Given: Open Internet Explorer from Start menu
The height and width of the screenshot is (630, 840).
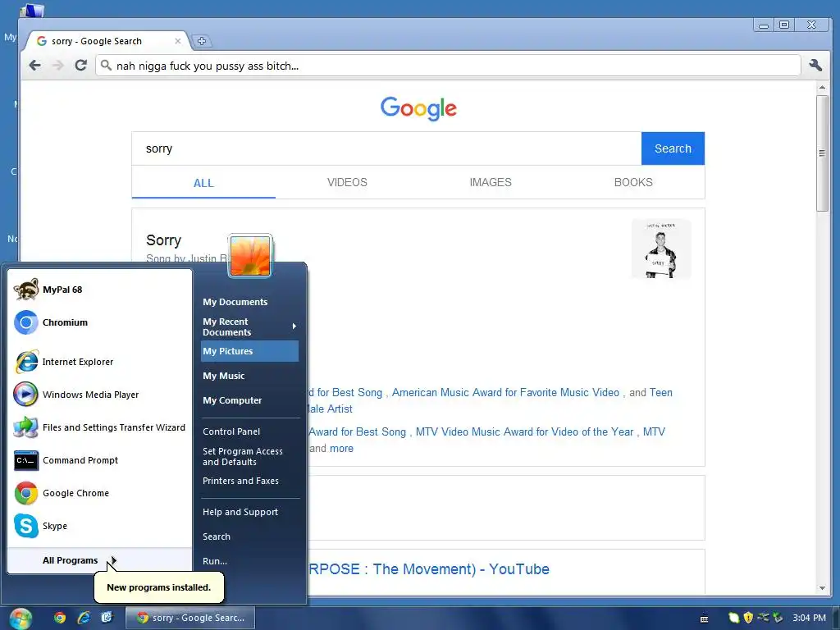Looking at the screenshot, I should [x=99, y=362].
